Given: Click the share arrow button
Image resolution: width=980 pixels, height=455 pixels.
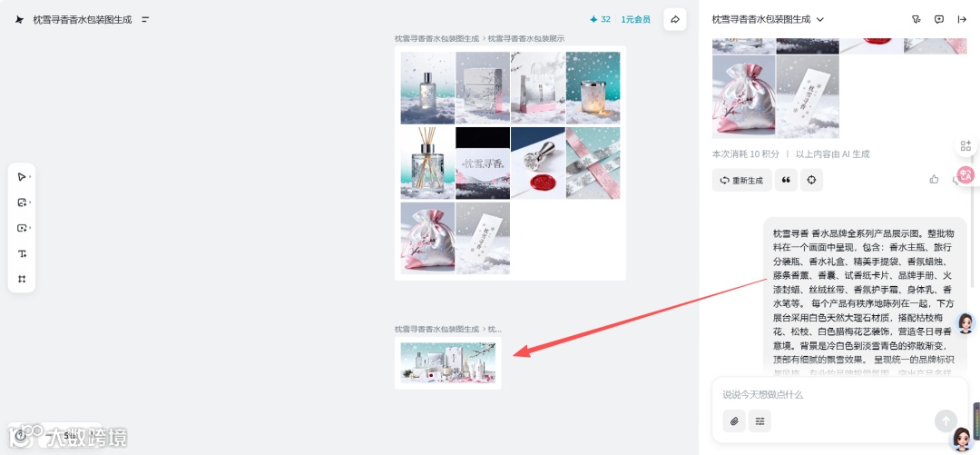Looking at the screenshot, I should pos(675,19).
